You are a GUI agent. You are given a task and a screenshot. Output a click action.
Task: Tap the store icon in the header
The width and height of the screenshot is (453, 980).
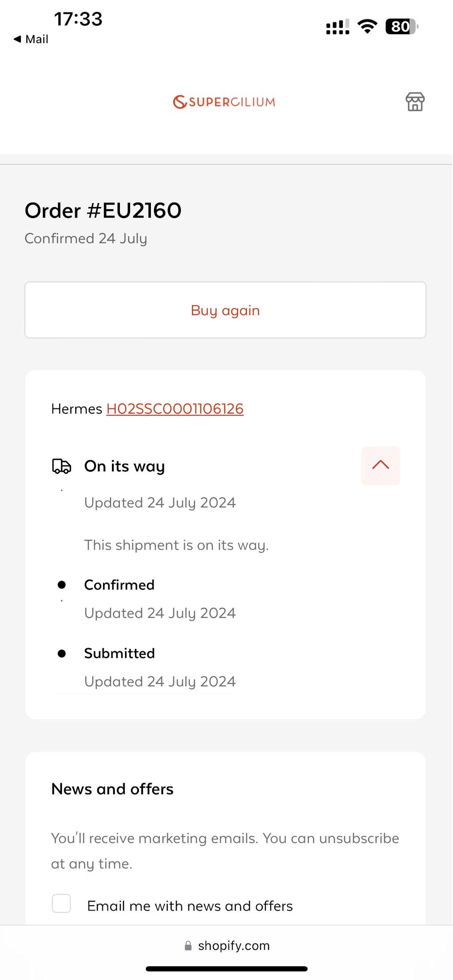coord(415,102)
